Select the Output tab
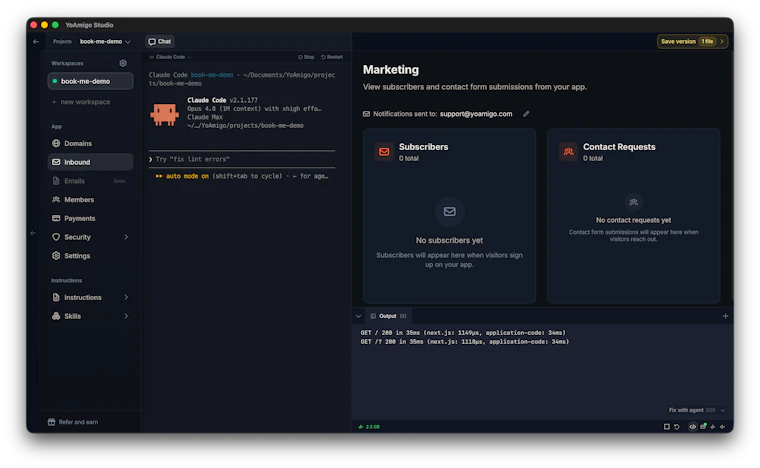The width and height of the screenshot is (760, 468). (388, 316)
